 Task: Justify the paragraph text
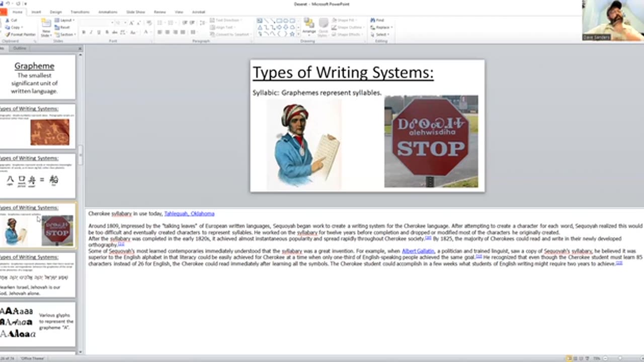tap(183, 32)
